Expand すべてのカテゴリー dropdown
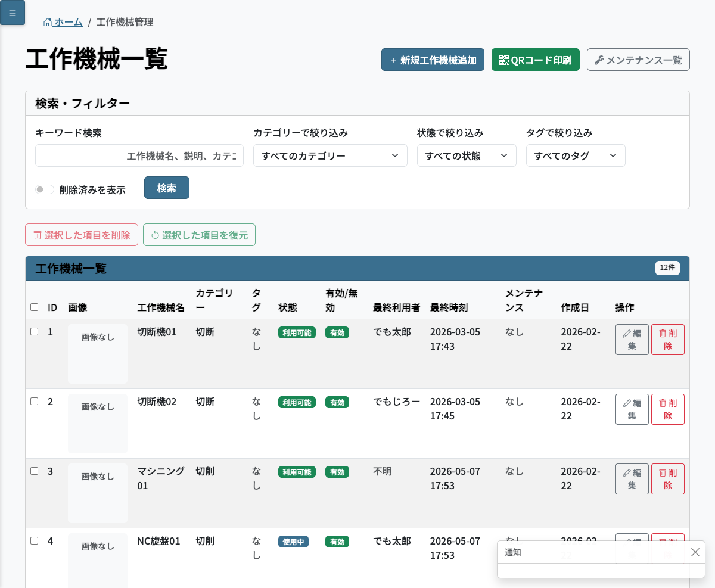715x588 pixels. pyautogui.click(x=330, y=155)
